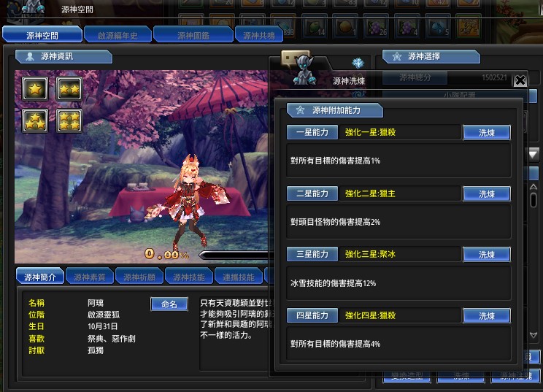Screen dimensions: 543x392
Task: Close the 源神洗煉 window
Action: coord(520,80)
